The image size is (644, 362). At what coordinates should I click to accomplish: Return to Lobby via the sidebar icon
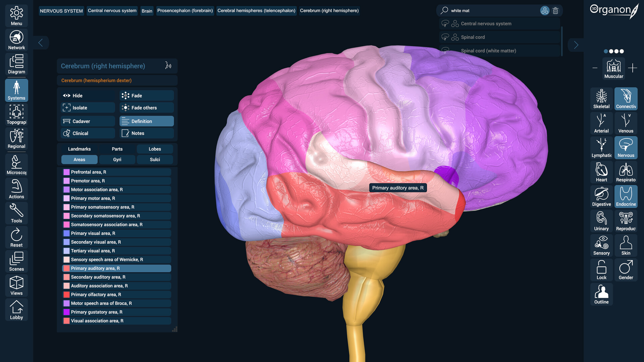[x=16, y=309]
